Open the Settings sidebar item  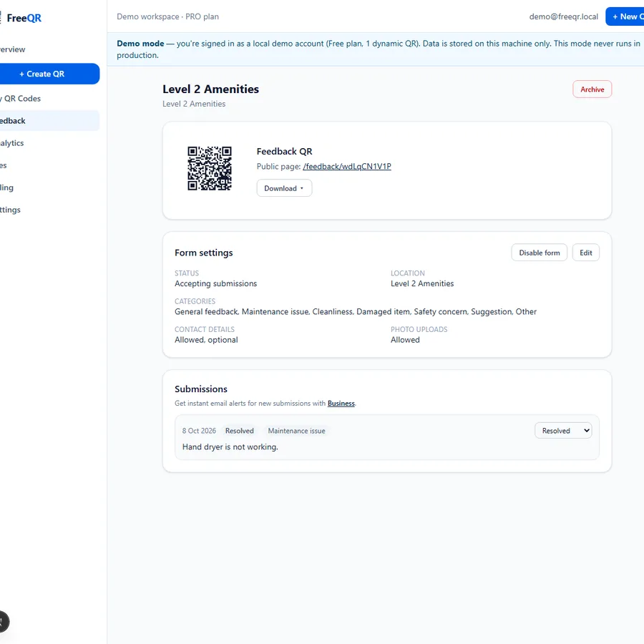(10, 210)
